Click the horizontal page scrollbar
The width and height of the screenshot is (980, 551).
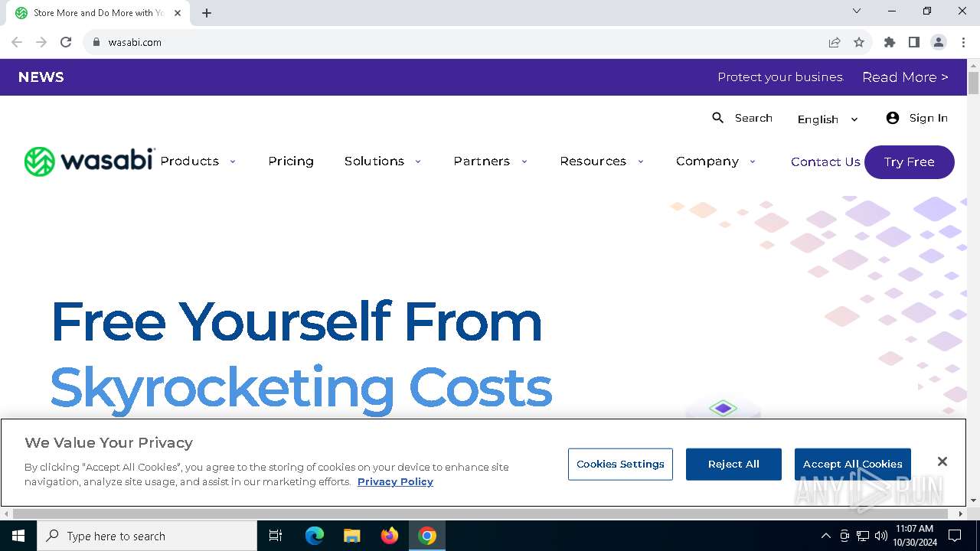click(x=481, y=514)
